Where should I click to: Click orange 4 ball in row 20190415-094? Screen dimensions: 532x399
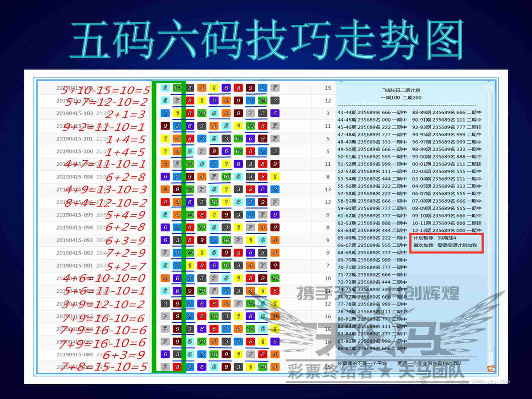click(x=263, y=227)
